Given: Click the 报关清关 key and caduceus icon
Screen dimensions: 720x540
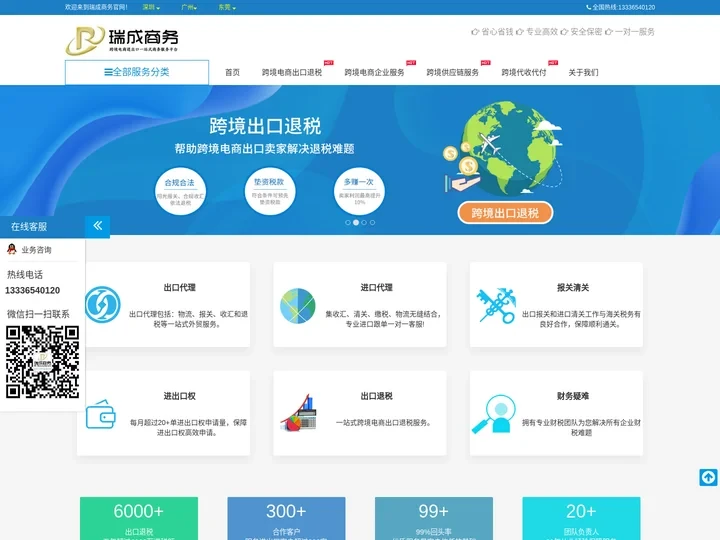Looking at the screenshot, I should click(496, 305).
